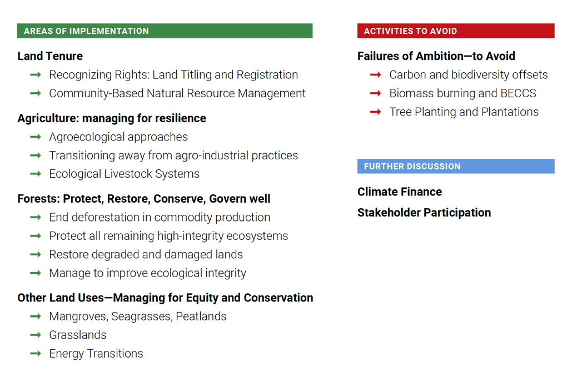This screenshot has width=577, height=392.
Task: Click the red arrow next to Biomass burning
Action: coord(376,93)
